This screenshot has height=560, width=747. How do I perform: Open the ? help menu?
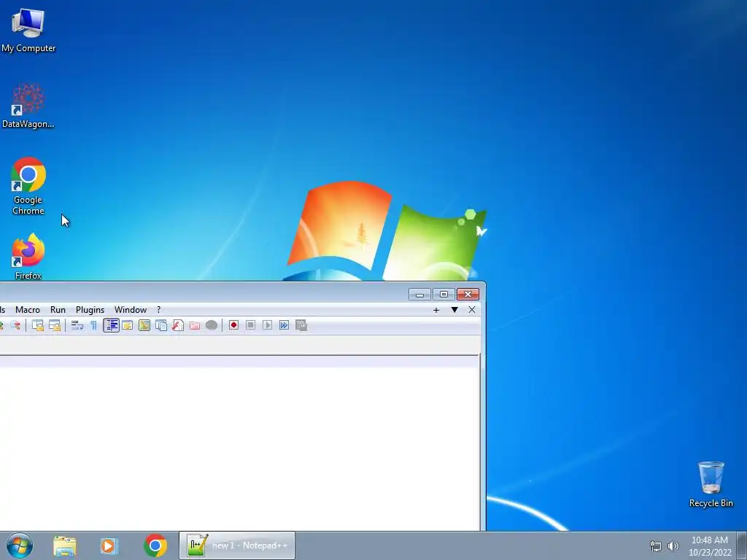pyautogui.click(x=158, y=310)
